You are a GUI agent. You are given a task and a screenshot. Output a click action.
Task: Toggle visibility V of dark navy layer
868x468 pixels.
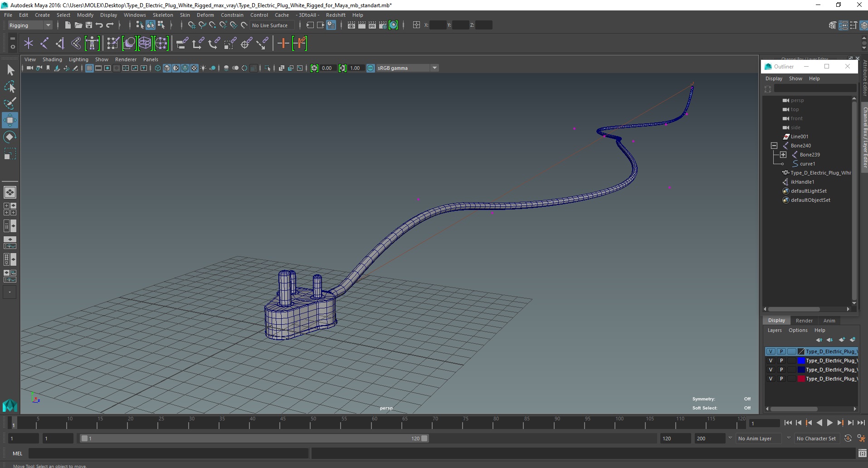770,370
